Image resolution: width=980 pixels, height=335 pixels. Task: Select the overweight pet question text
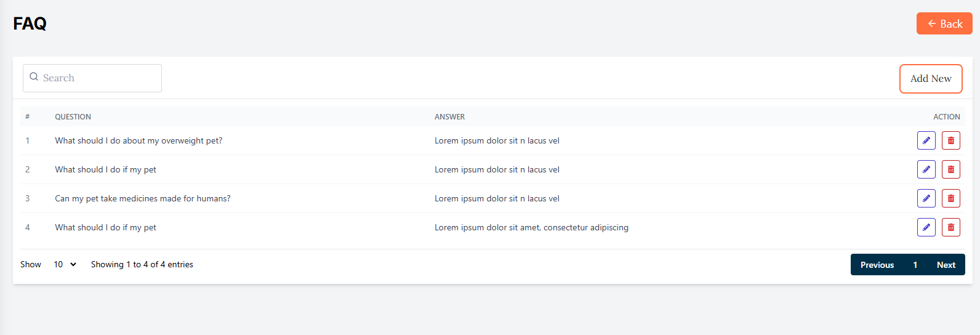(139, 140)
